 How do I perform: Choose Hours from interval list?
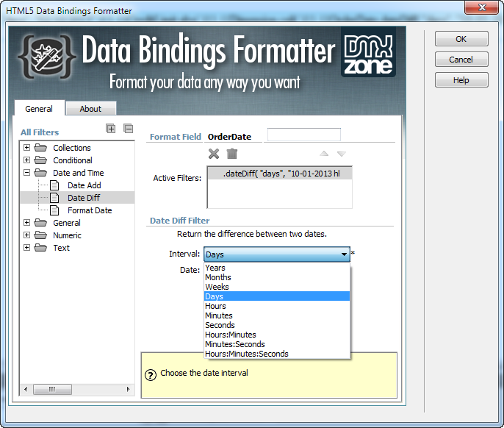pos(277,306)
